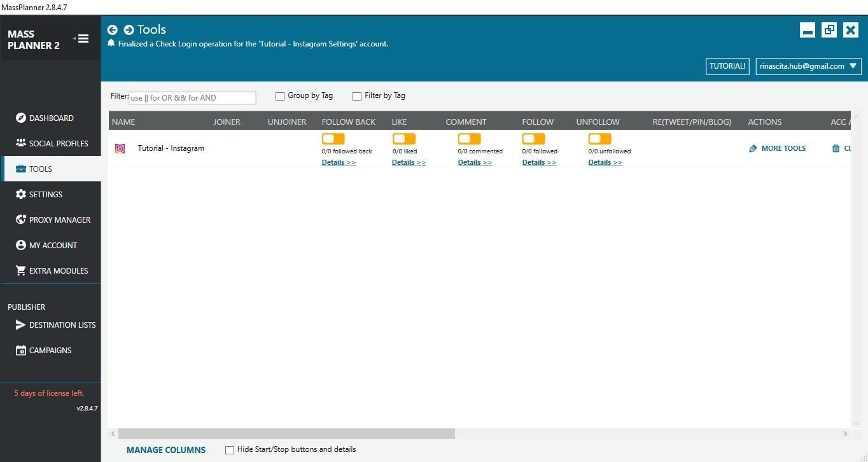Restore window size with restore button

pos(829,30)
